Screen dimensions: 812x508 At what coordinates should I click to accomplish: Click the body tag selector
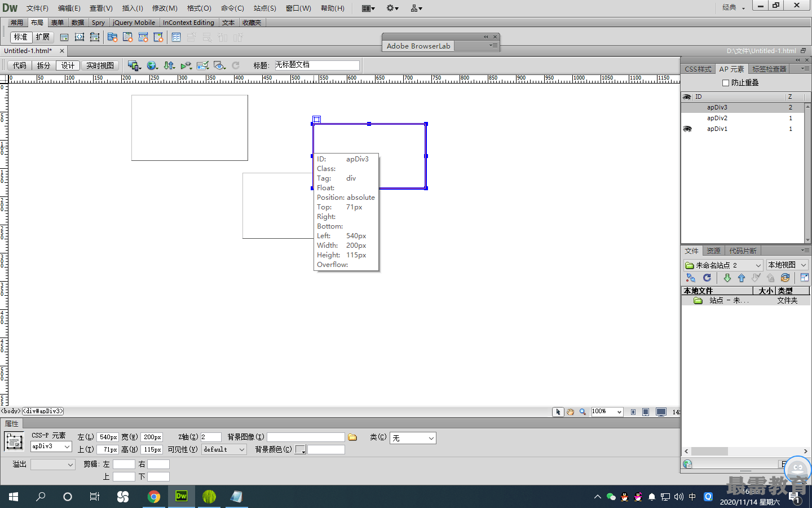point(11,411)
